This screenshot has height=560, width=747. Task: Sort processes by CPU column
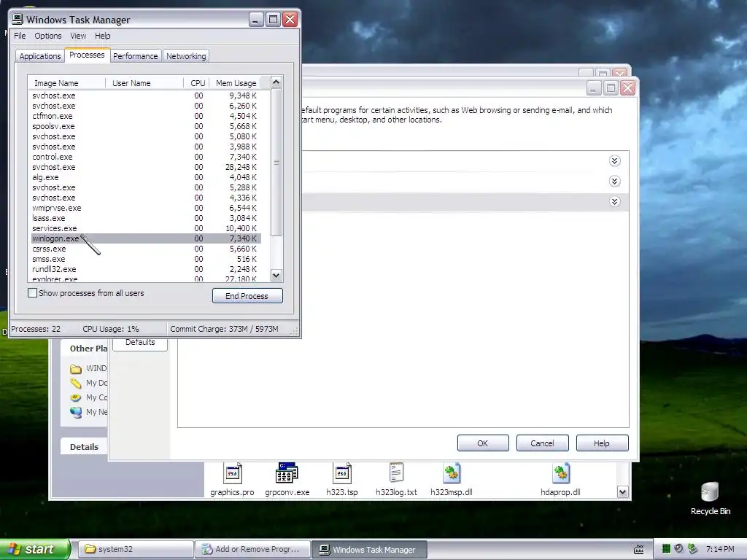tap(196, 83)
